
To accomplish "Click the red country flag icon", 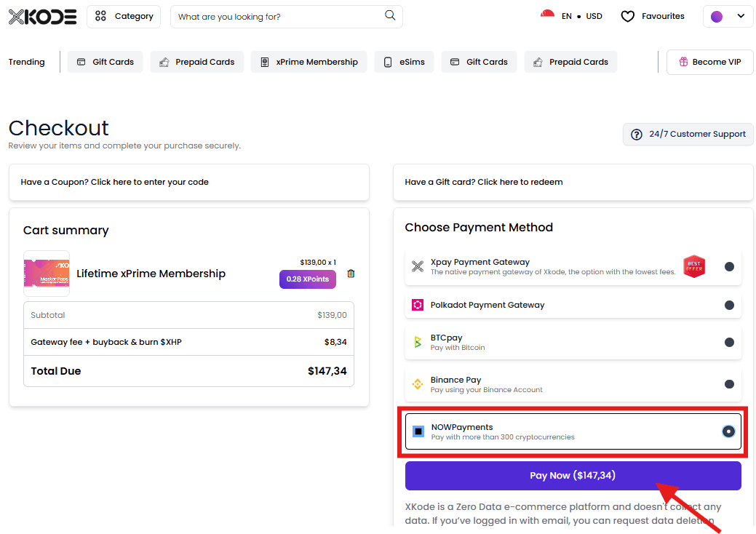I will pyautogui.click(x=547, y=15).
